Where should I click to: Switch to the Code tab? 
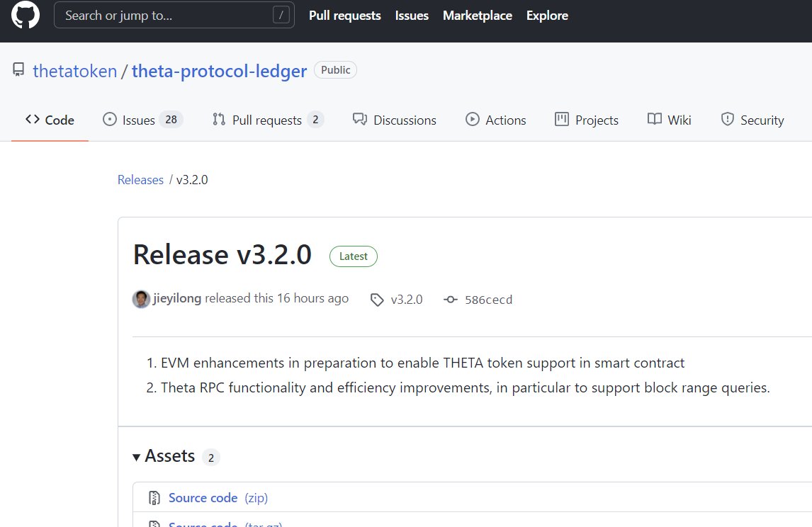tap(50, 120)
